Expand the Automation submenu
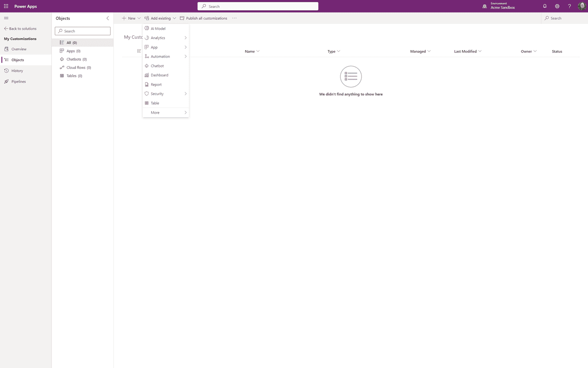The width and height of the screenshot is (588, 368). point(159,56)
